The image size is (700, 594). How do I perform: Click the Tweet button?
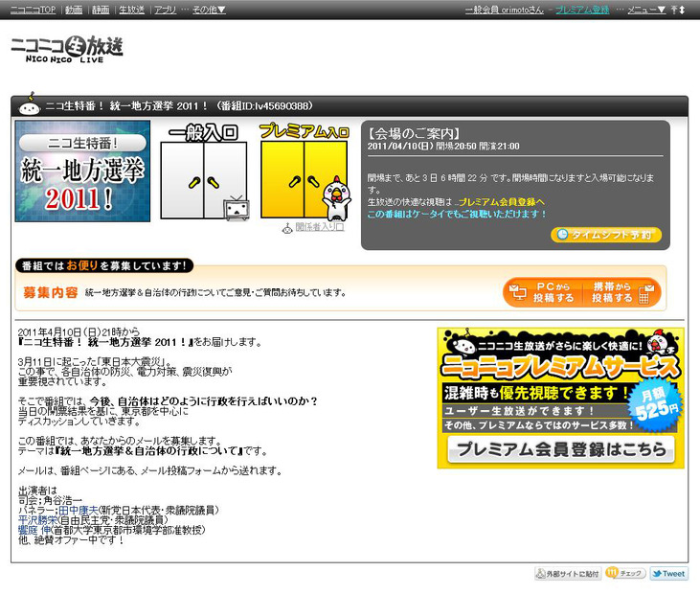[668, 574]
